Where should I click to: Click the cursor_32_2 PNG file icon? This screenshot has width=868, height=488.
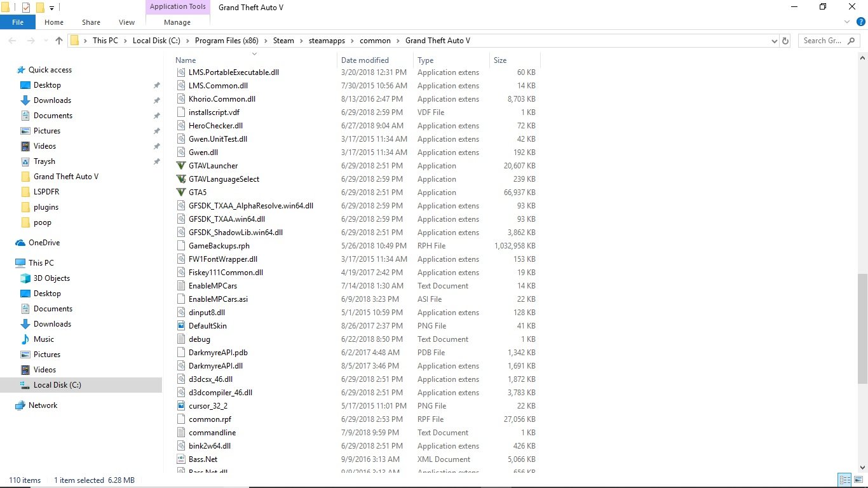tap(181, 406)
